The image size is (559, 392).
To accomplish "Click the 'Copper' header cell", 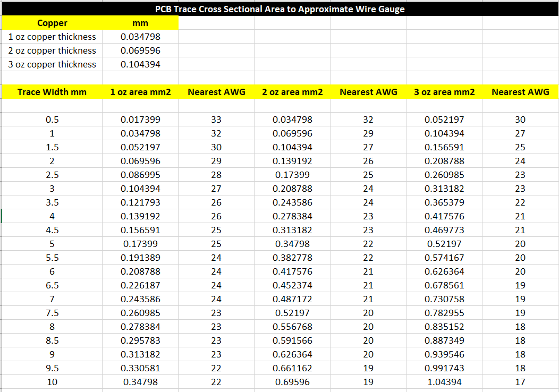I will [x=52, y=23].
